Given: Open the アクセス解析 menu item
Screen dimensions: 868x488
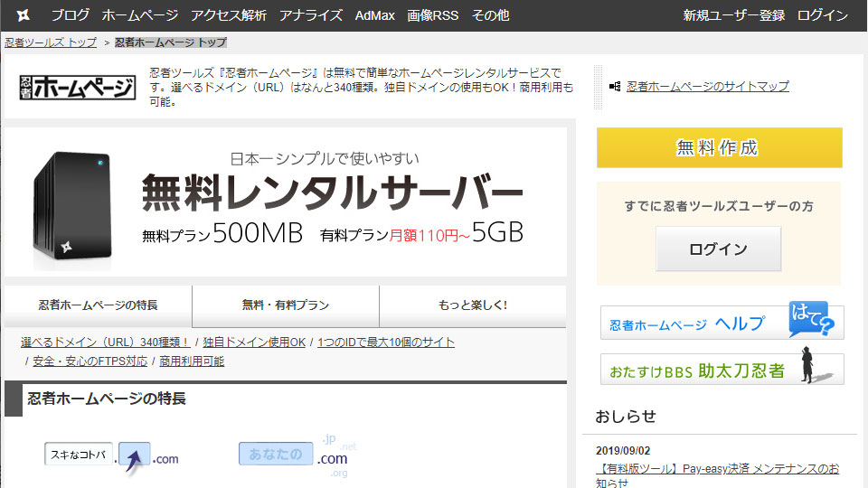Looking at the screenshot, I should (229, 15).
